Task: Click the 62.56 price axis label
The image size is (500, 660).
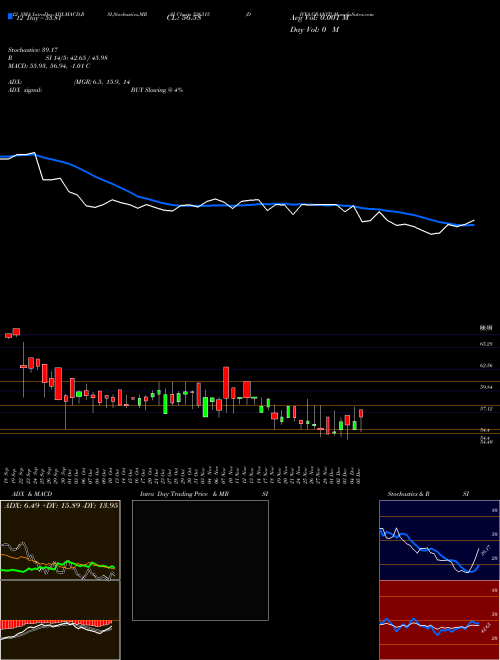Action: tap(486, 365)
